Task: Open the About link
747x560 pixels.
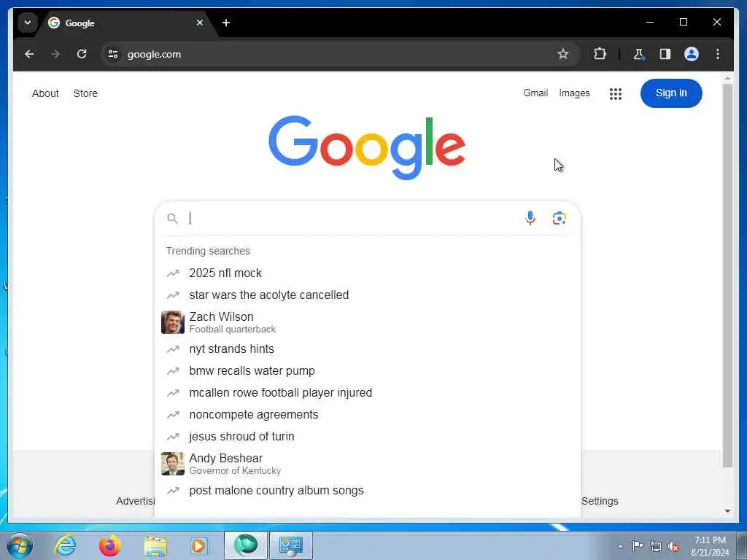Action: [45, 93]
